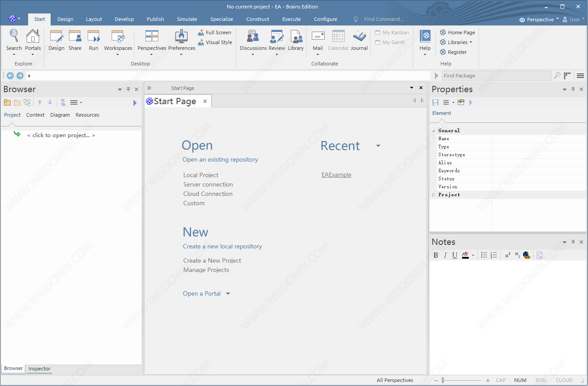Click the save icon in Properties toolbar

[435, 102]
